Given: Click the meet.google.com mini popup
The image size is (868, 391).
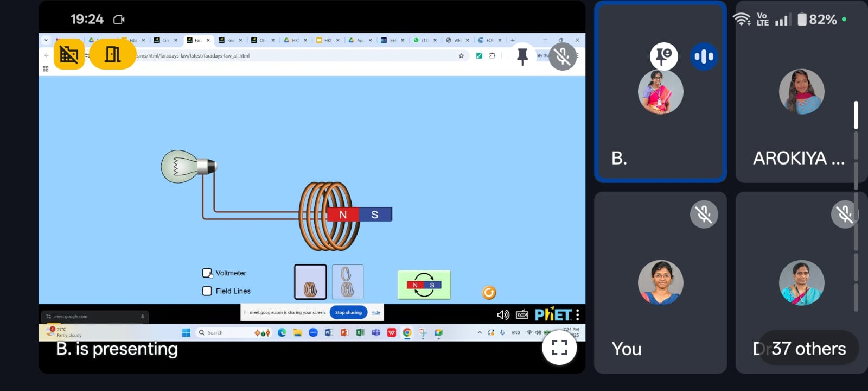Looking at the screenshot, I should click(x=95, y=316).
